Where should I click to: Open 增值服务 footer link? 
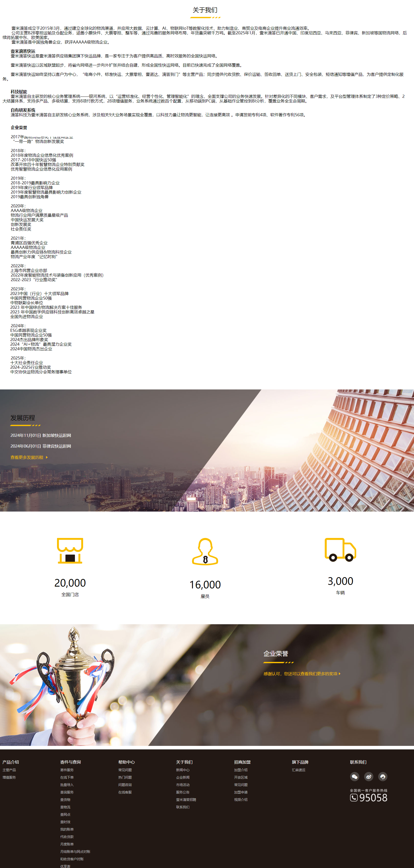9,777
